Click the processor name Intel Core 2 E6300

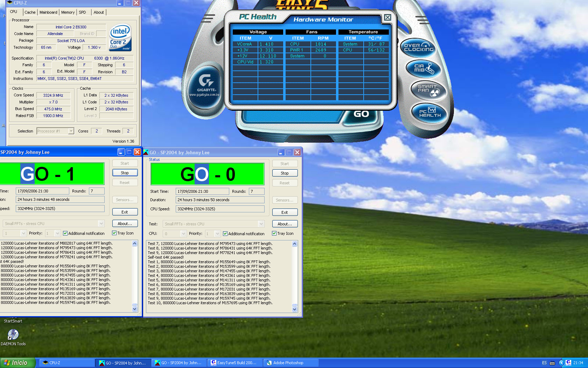point(71,27)
